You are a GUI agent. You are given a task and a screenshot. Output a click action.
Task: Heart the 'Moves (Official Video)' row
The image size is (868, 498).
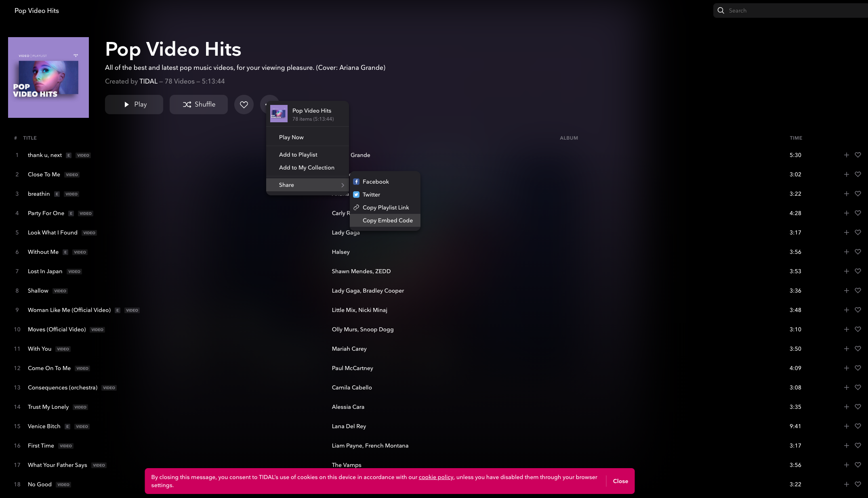(x=858, y=329)
